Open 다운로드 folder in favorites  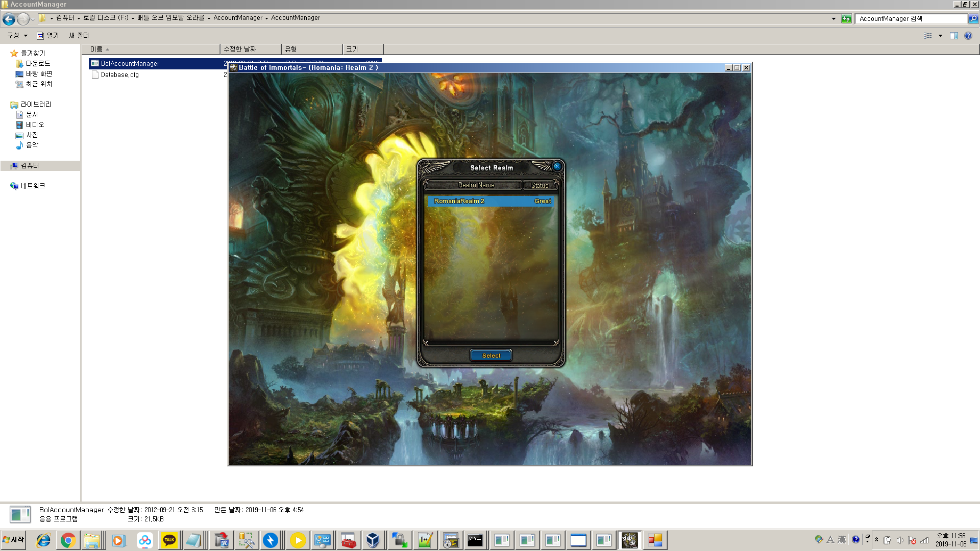(x=38, y=64)
